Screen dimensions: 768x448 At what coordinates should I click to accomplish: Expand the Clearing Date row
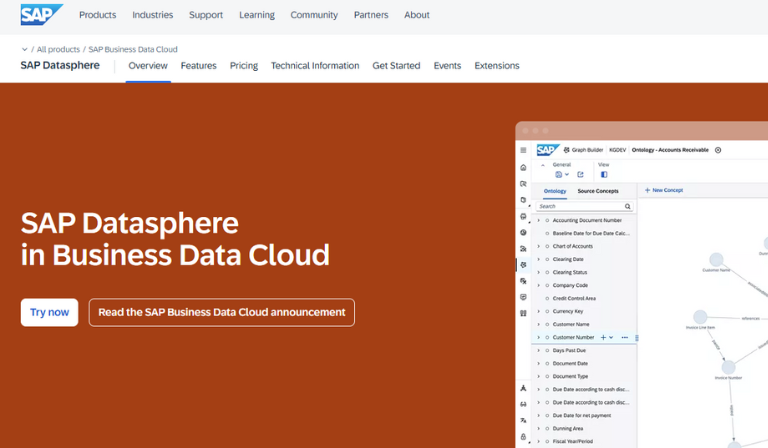coord(539,259)
